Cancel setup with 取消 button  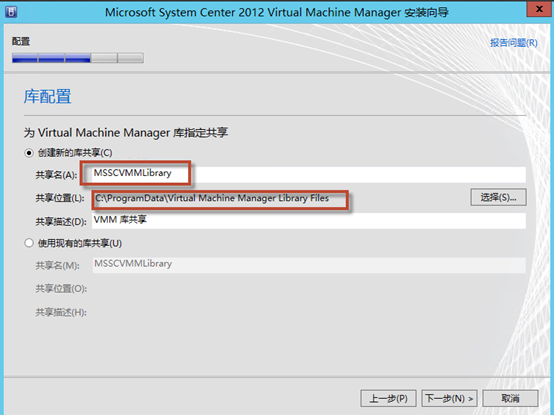[x=510, y=398]
